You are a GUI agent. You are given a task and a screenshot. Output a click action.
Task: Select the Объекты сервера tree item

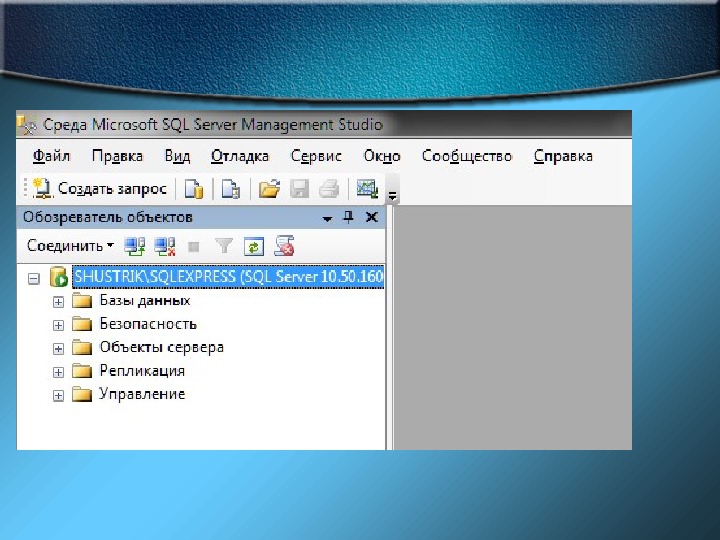click(x=162, y=348)
